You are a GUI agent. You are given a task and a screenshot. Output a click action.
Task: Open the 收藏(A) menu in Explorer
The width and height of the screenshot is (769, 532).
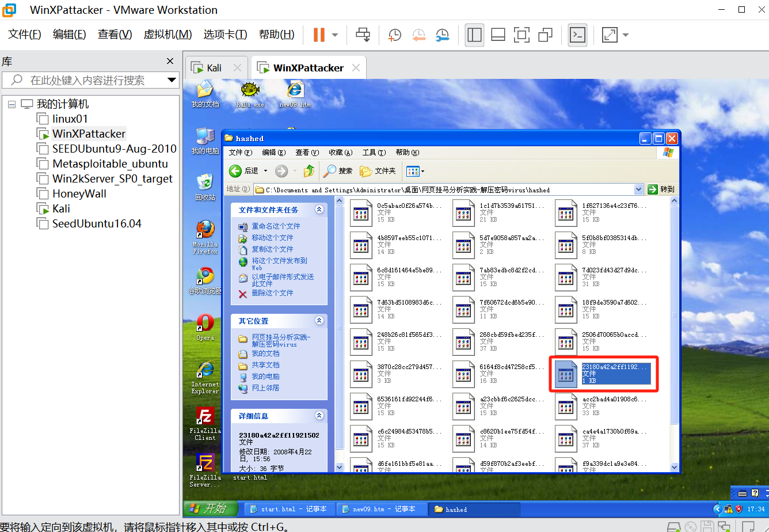pos(340,153)
